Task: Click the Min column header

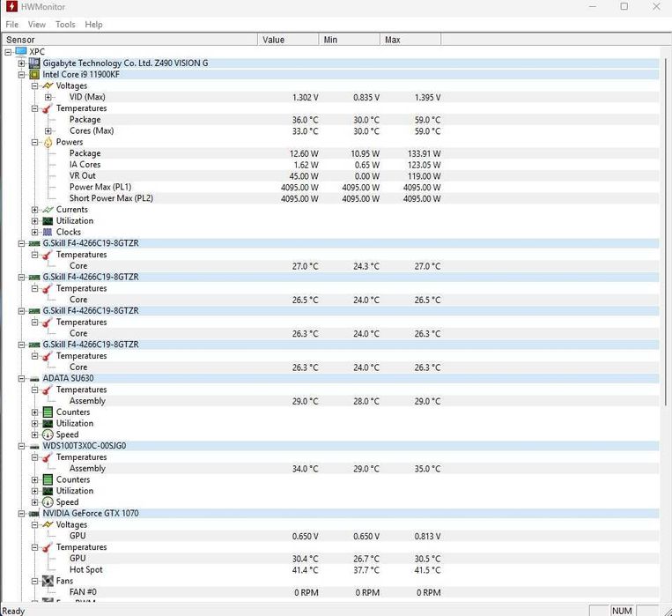Action: click(x=350, y=40)
